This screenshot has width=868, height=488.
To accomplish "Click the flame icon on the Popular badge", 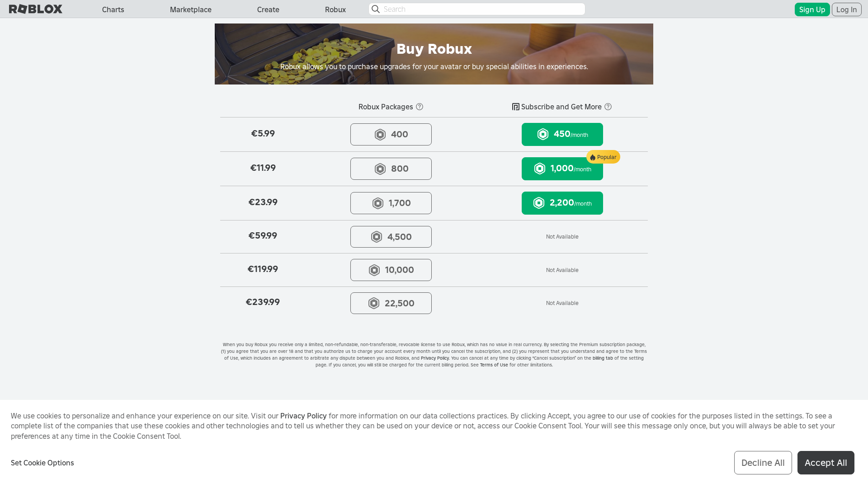I will coord(592,157).
